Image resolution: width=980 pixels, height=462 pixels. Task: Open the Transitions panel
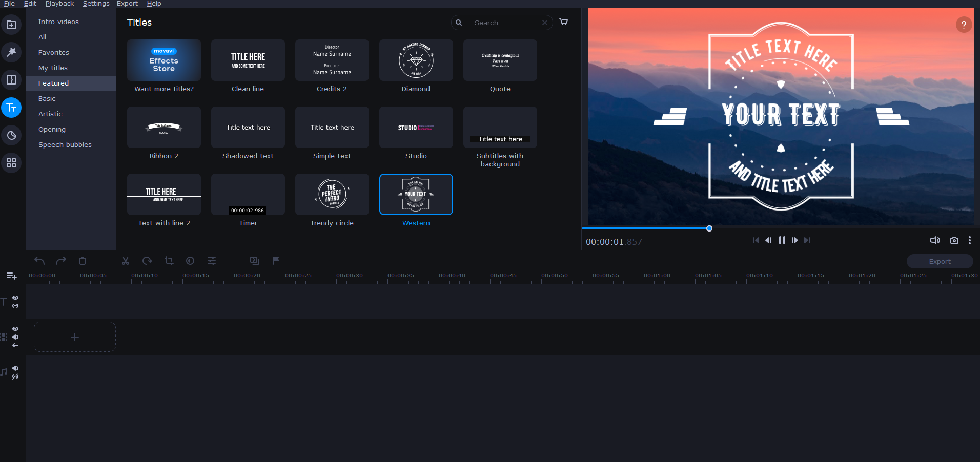coord(11,80)
